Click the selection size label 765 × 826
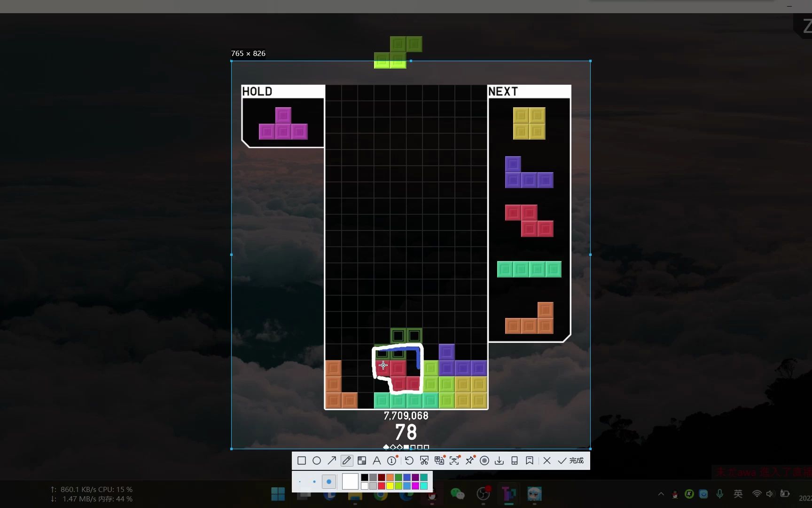Viewport: 812px width, 508px height. tap(248, 53)
